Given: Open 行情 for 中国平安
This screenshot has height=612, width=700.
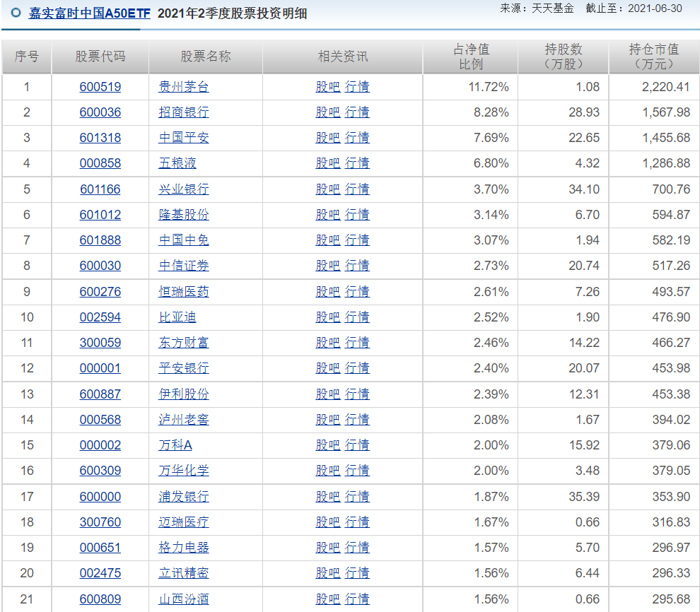Looking at the screenshot, I should pos(357,137).
